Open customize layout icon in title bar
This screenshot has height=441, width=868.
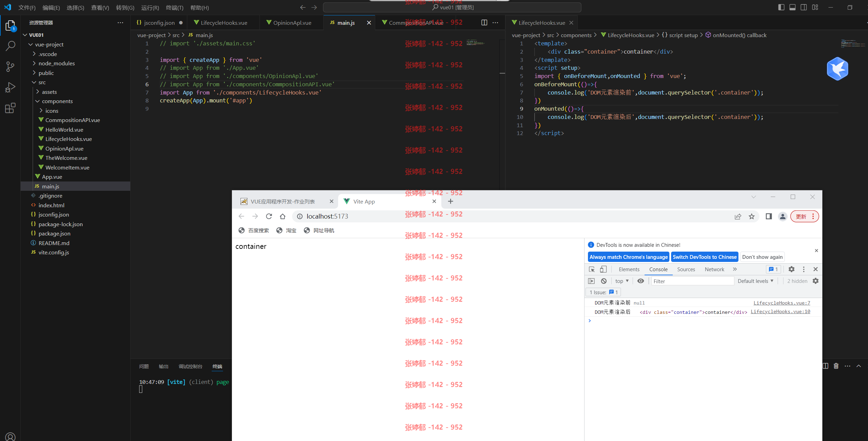click(815, 7)
